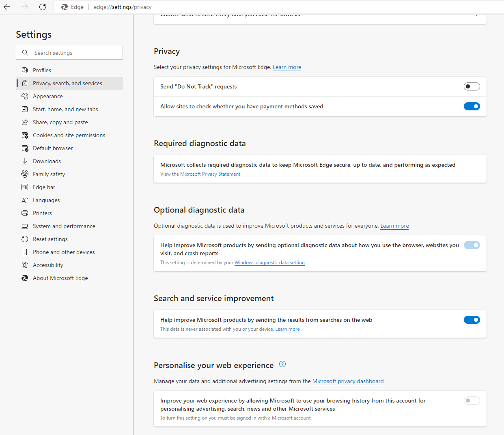Image resolution: width=504 pixels, height=435 pixels.
Task: Open Printers settings page
Action: (69, 213)
